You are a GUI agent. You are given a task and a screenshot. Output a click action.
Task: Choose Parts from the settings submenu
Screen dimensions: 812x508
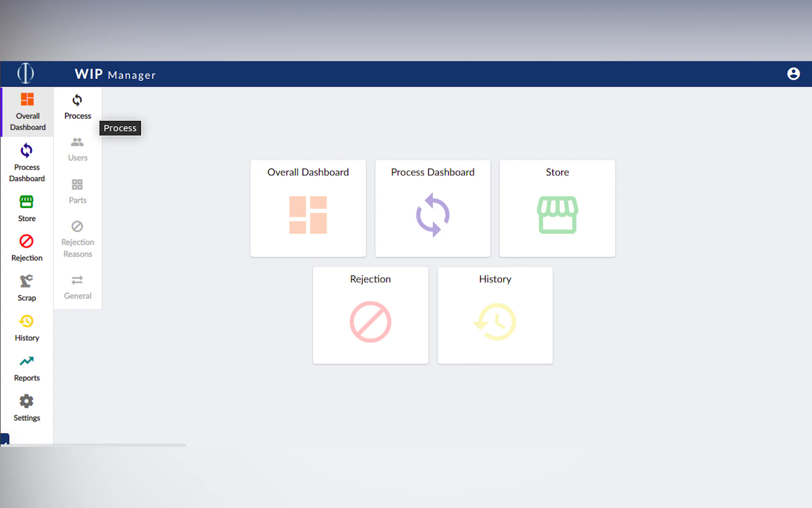click(78, 192)
